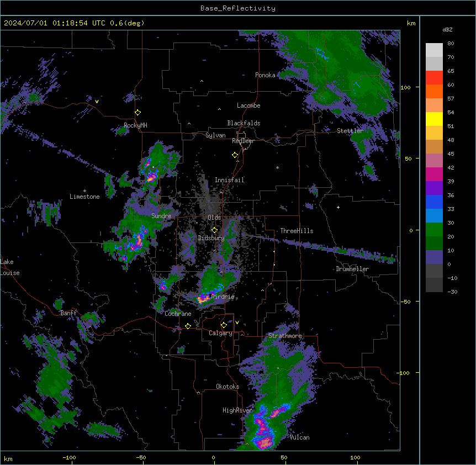Image resolution: width=476 pixels, height=465 pixels.
Task: Click the yellow diamond marker above Calgary label
Action: pyautogui.click(x=224, y=325)
